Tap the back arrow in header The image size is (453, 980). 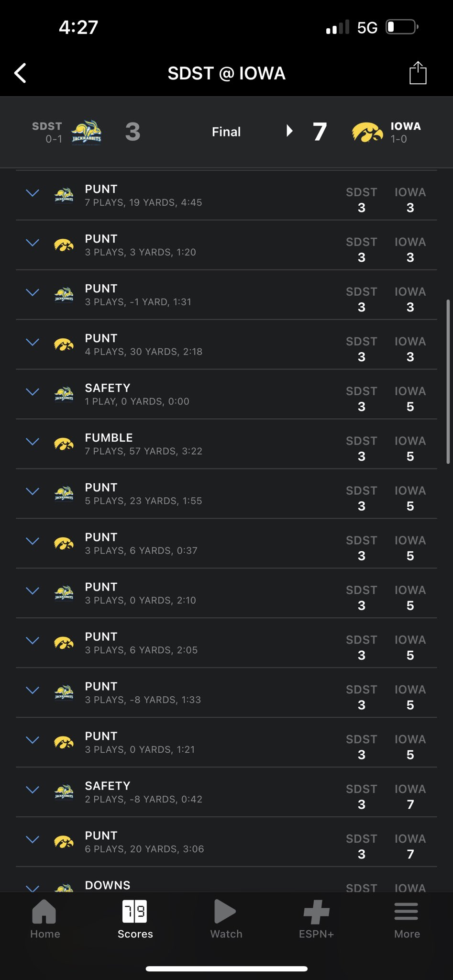click(21, 73)
